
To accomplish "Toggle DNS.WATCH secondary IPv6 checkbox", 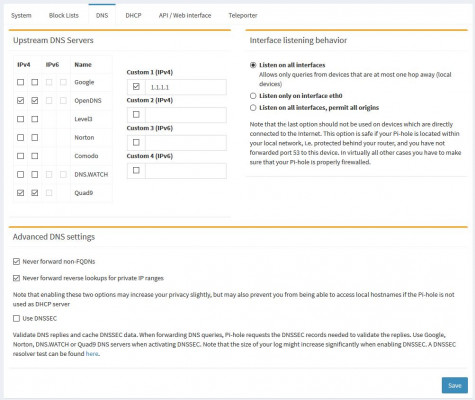I will pos(63,174).
